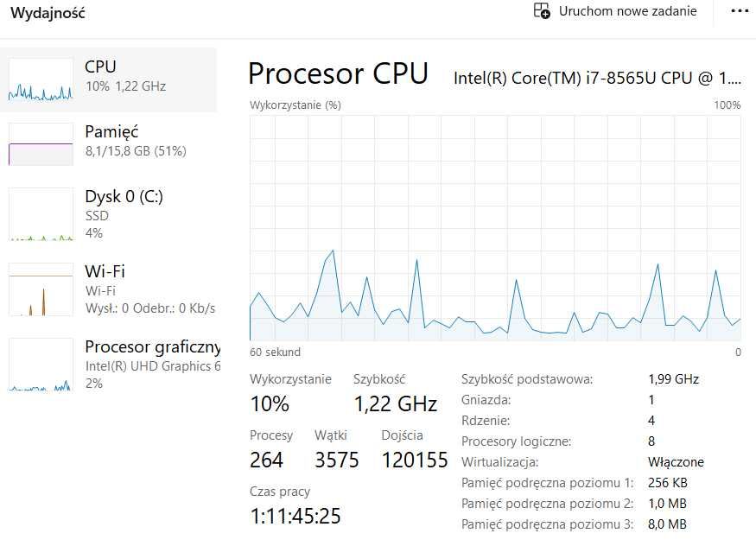The image size is (756, 546).
Task: Select the Procesor graficzny graph thumbnail
Action: click(41, 365)
